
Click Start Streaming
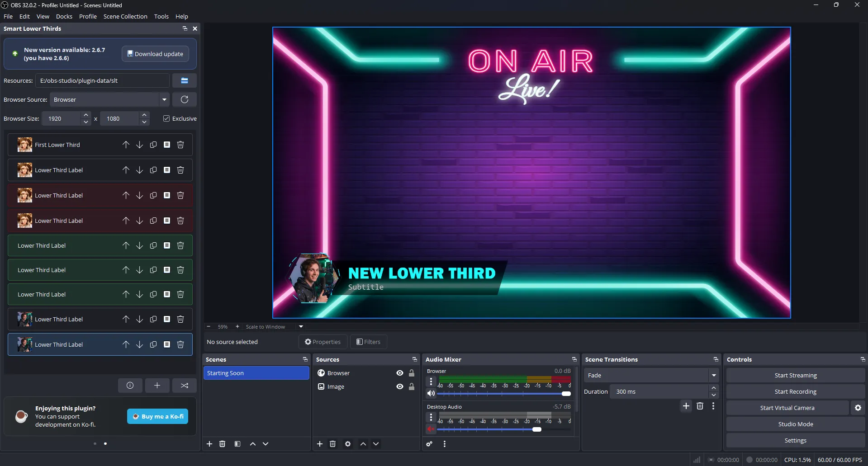[x=795, y=375]
